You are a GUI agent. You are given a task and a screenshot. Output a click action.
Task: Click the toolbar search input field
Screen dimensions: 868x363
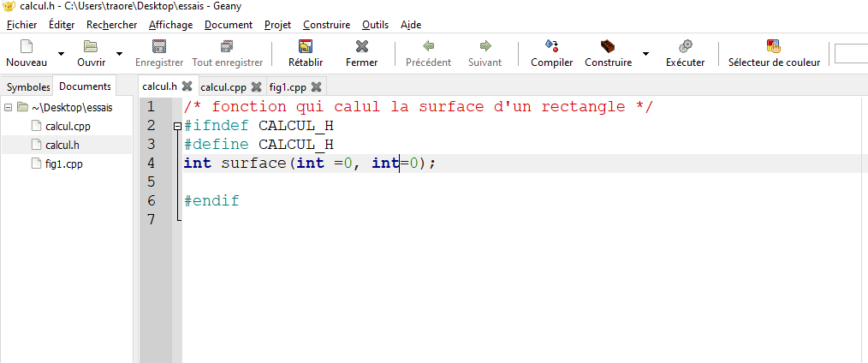(x=851, y=54)
